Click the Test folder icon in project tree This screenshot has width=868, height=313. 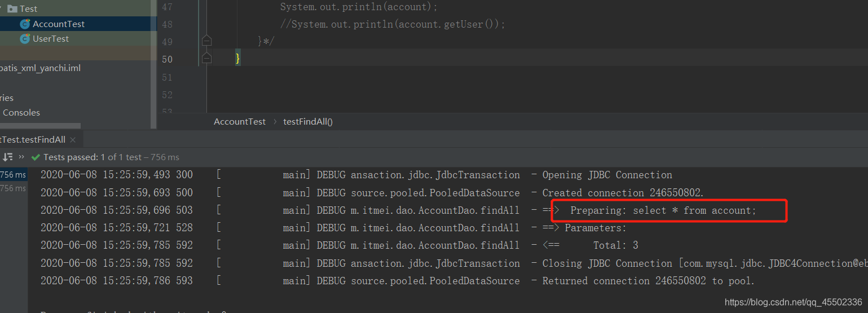12,8
